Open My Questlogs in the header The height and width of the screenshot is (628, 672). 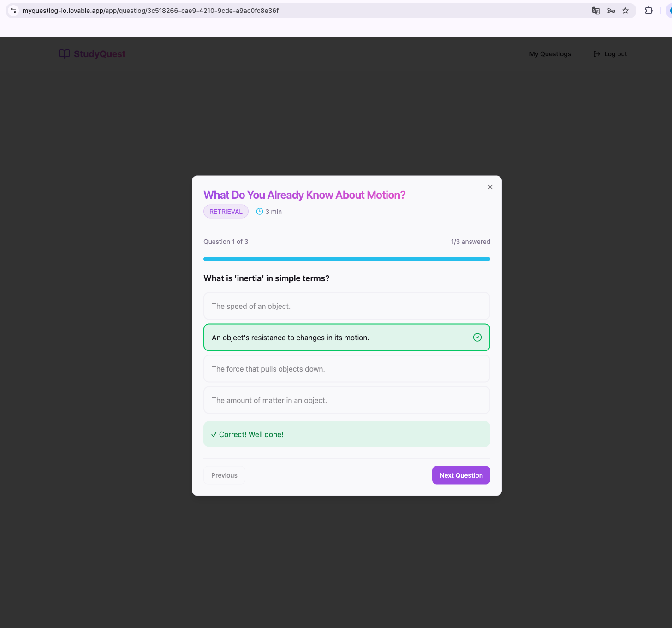pos(550,54)
